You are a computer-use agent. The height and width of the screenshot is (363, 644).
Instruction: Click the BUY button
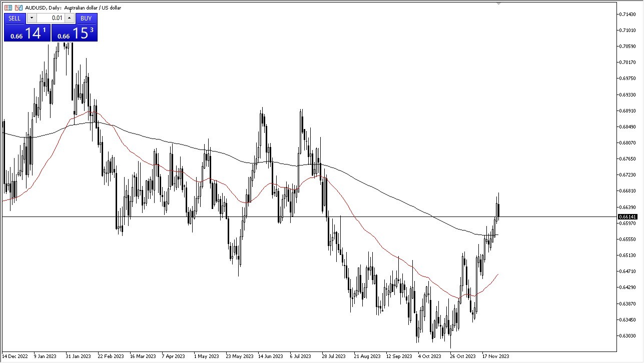(x=86, y=18)
